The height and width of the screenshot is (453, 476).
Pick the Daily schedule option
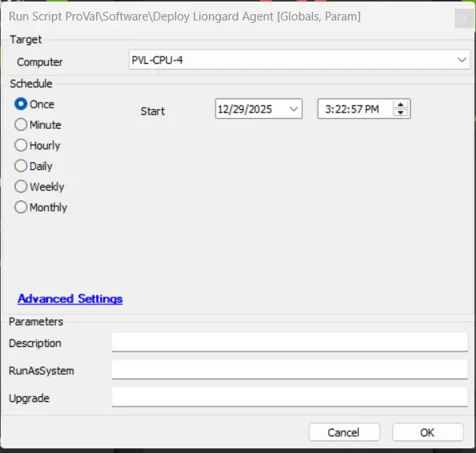click(21, 166)
